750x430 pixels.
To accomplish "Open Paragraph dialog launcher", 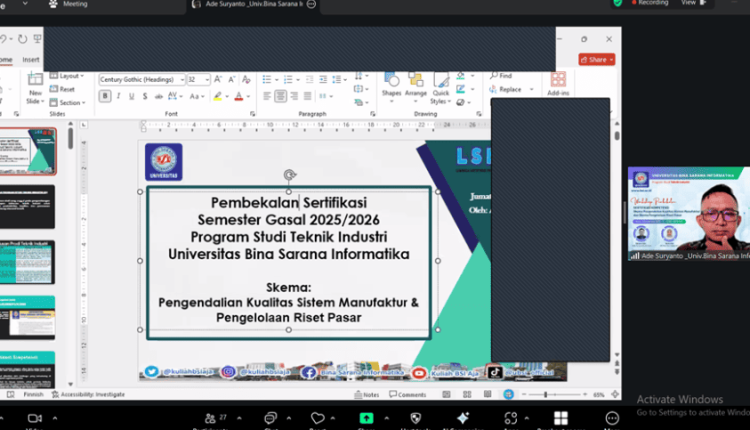I will pyautogui.click(x=373, y=114).
